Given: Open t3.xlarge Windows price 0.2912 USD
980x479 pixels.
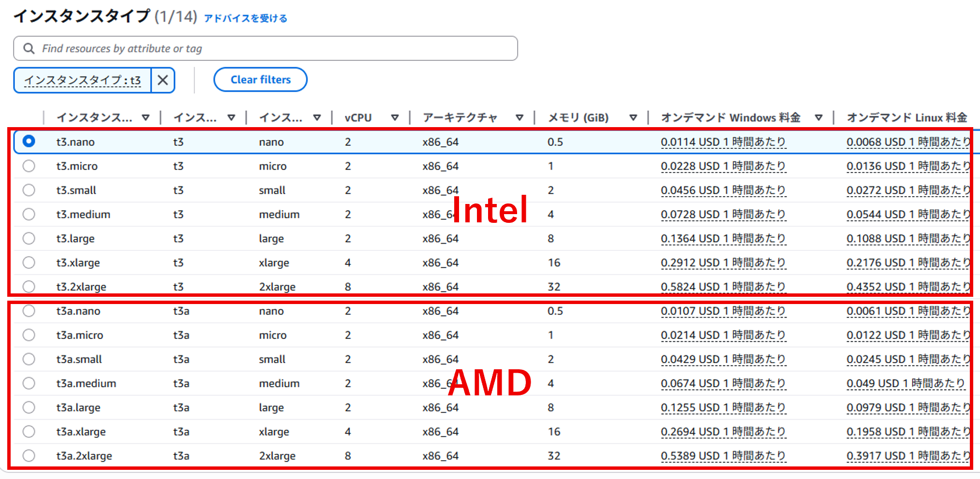Looking at the screenshot, I should coord(723,263).
